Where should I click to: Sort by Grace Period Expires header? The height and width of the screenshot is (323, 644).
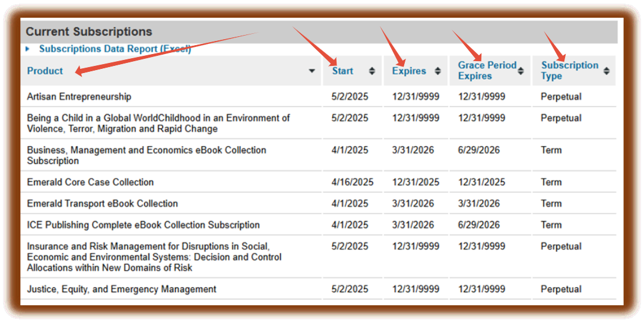[487, 71]
